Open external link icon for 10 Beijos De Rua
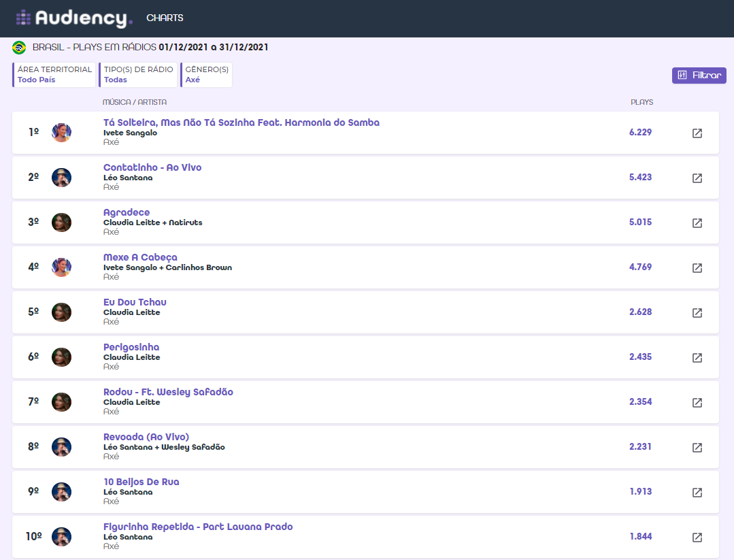Screen dimensions: 734x560 pos(697,493)
